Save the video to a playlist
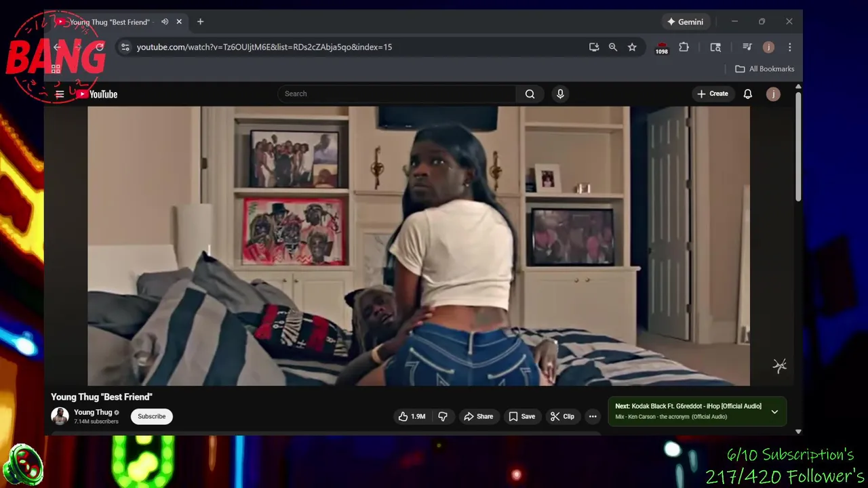The width and height of the screenshot is (868, 488). (521, 416)
